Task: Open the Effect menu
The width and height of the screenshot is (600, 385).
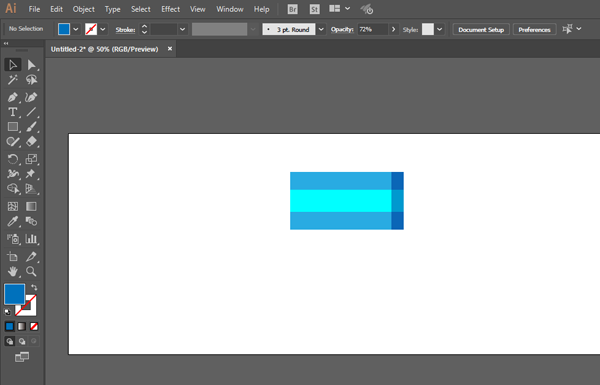Action: pyautogui.click(x=170, y=9)
